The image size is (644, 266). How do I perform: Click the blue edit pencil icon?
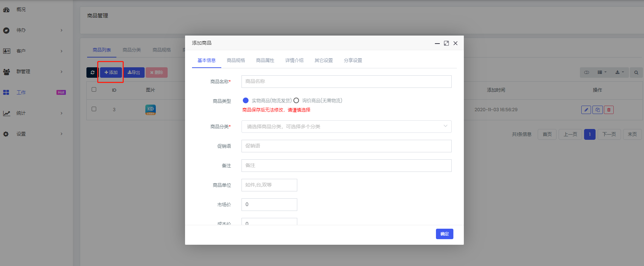tap(586, 110)
